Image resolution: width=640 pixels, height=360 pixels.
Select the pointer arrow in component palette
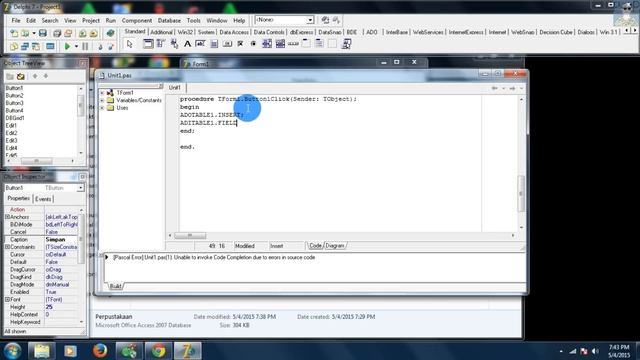click(130, 44)
